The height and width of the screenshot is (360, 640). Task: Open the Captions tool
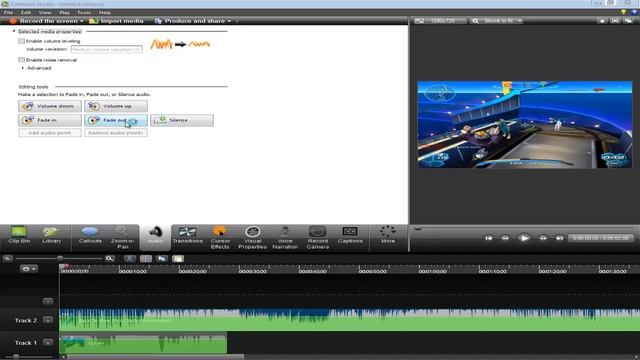350,236
